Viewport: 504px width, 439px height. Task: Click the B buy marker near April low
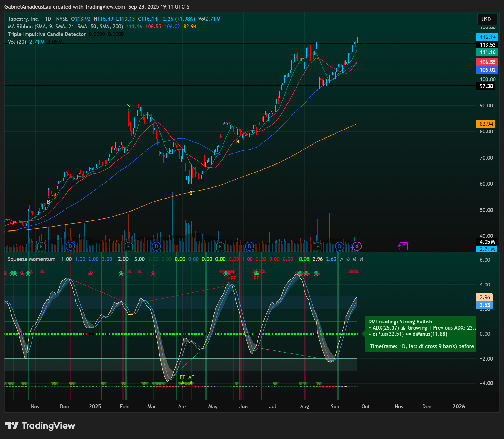[191, 193]
